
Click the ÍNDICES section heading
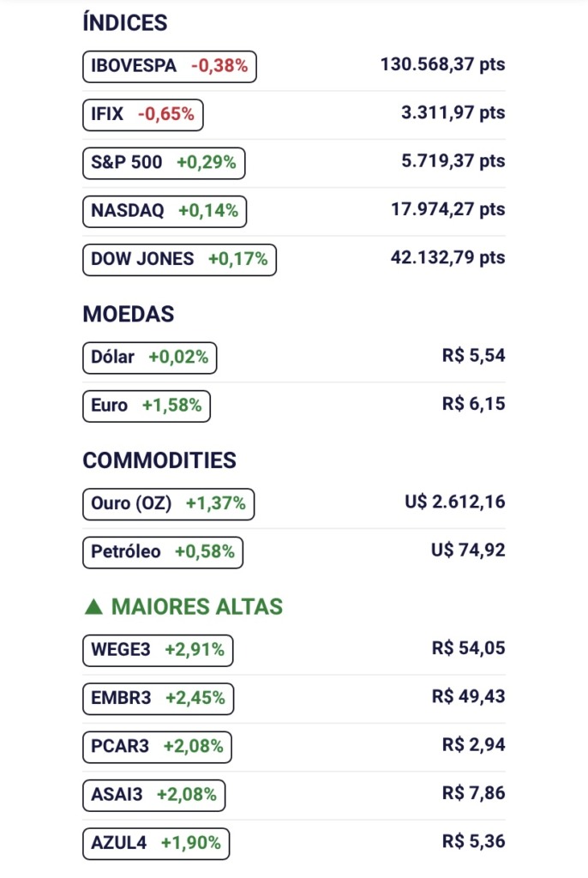[x=125, y=23]
